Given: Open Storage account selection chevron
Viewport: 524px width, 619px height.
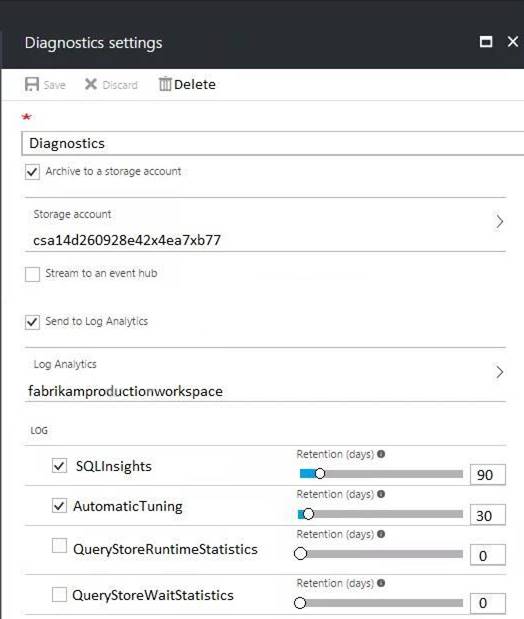Looking at the screenshot, I should point(500,221).
